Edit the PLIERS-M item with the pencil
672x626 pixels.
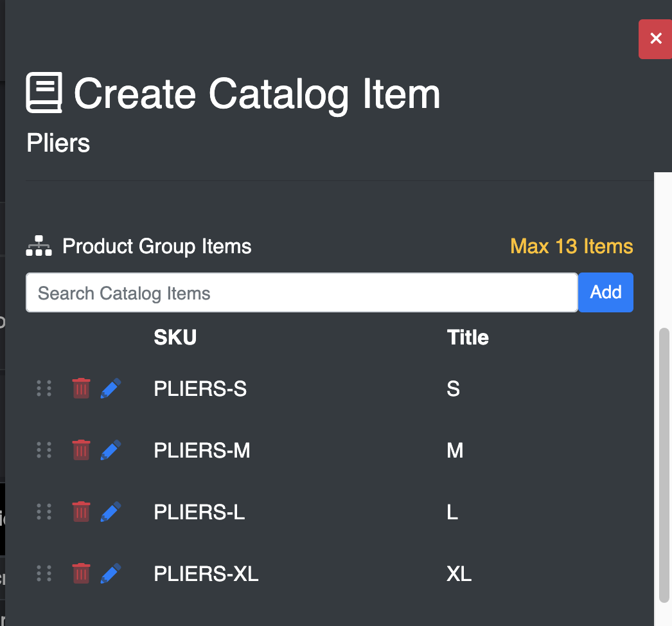(111, 450)
